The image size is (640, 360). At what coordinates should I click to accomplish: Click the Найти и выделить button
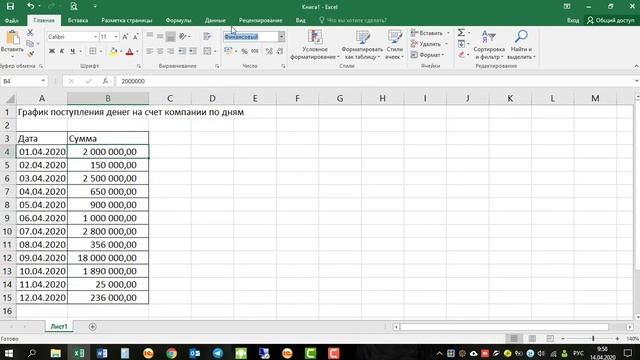coord(521,45)
